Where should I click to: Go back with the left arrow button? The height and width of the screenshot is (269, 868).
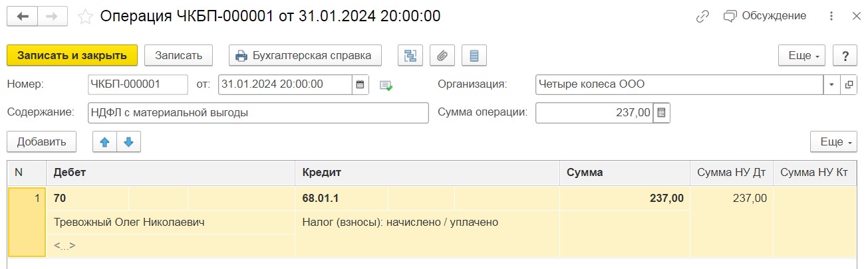tap(21, 17)
